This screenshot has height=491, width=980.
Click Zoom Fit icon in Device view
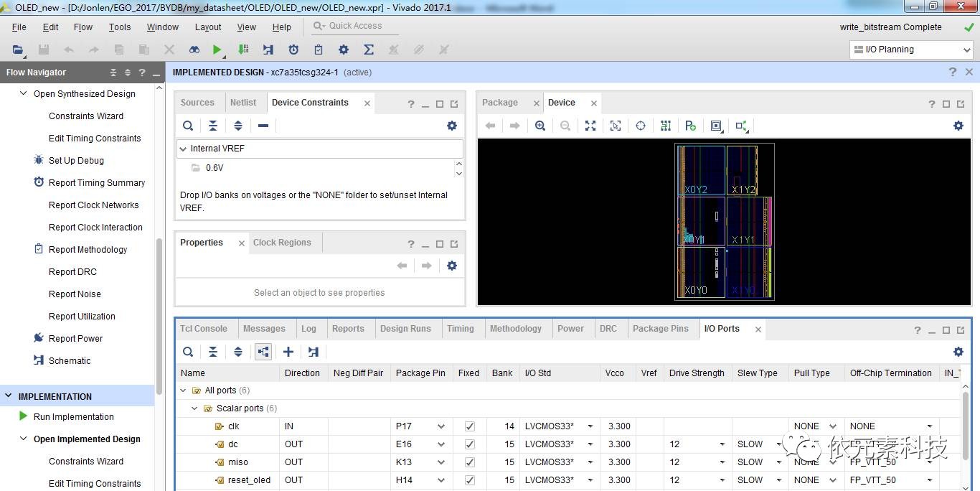[590, 126]
